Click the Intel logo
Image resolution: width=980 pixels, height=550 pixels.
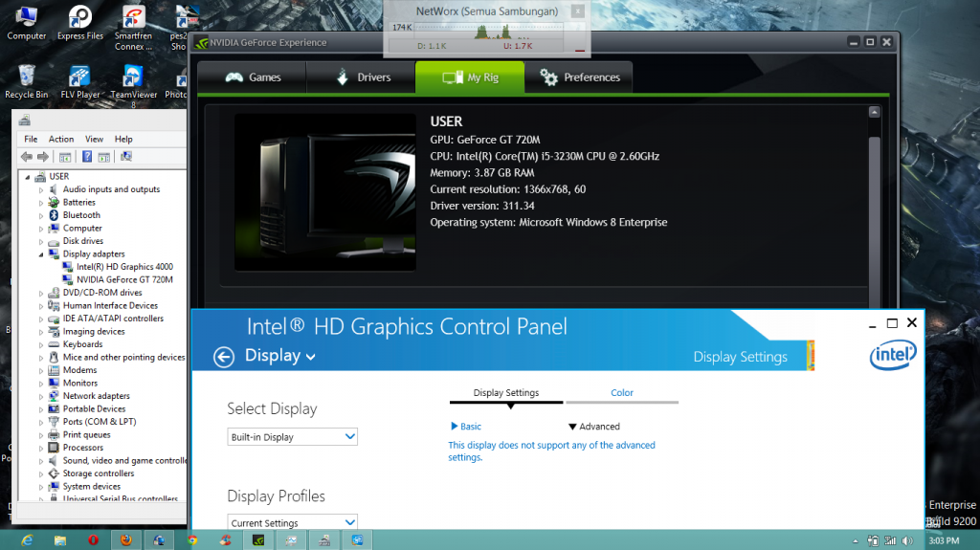tap(893, 355)
